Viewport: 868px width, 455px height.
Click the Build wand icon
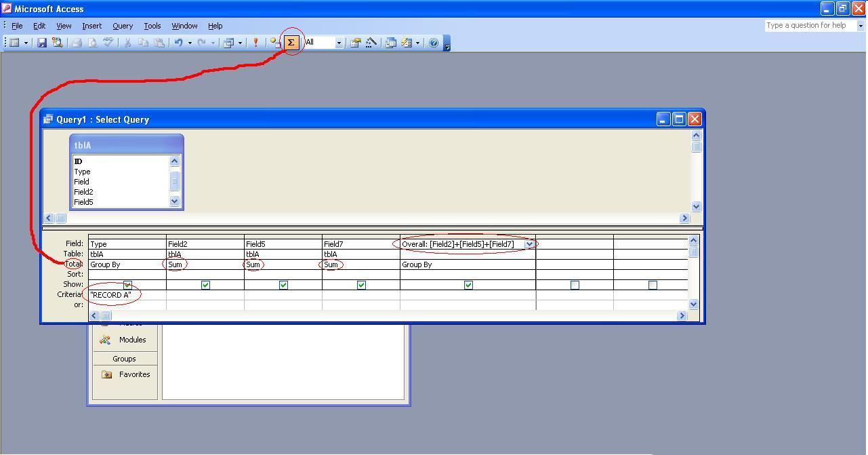click(371, 43)
